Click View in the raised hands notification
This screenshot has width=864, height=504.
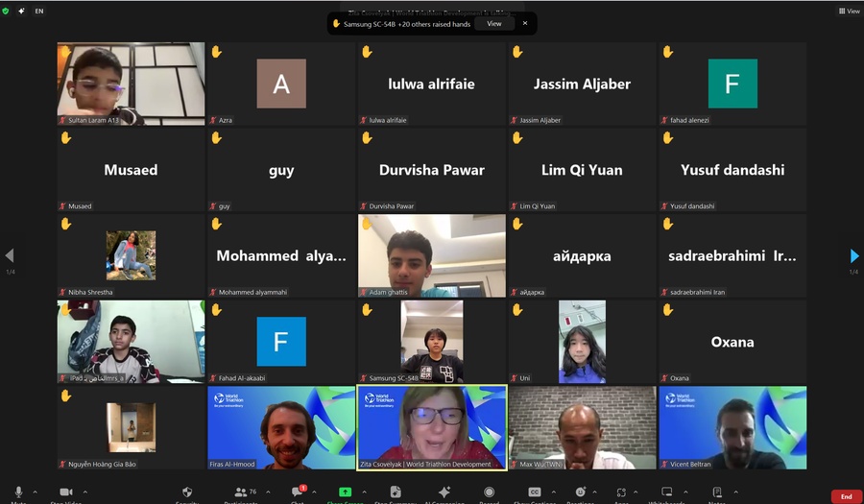493,24
